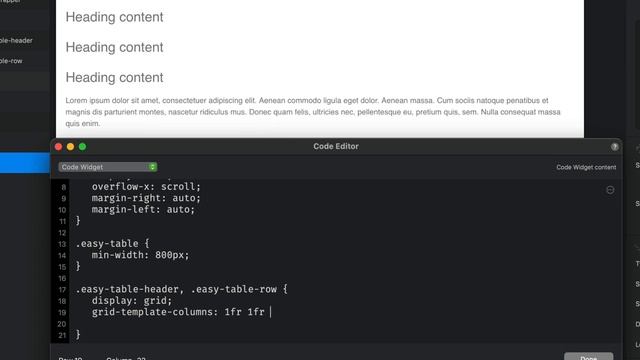Click the help question mark icon
640x360 pixels.
pyautogui.click(x=614, y=147)
